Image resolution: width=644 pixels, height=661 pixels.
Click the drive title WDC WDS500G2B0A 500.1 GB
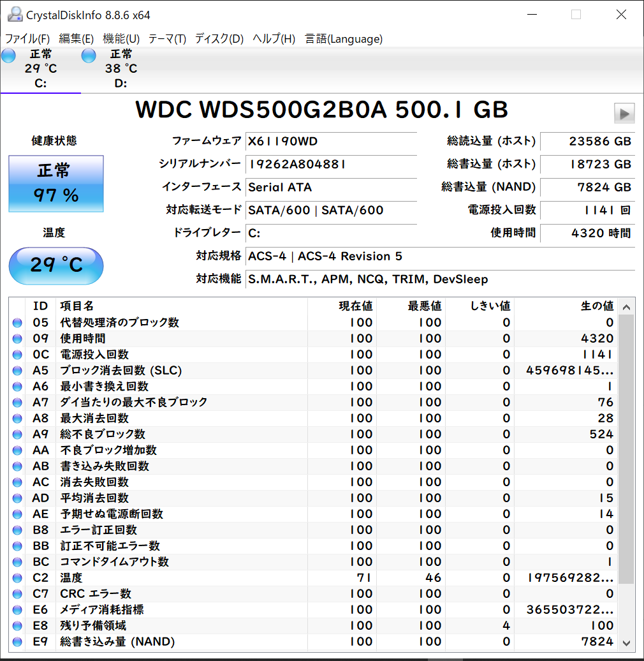321,110
